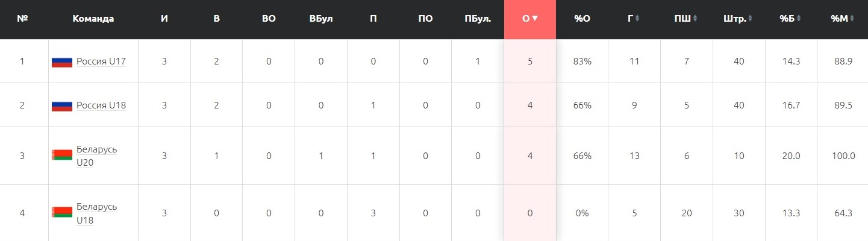The width and height of the screenshot is (868, 241).
Task: Click the ПБул. column header
Action: tap(478, 19)
